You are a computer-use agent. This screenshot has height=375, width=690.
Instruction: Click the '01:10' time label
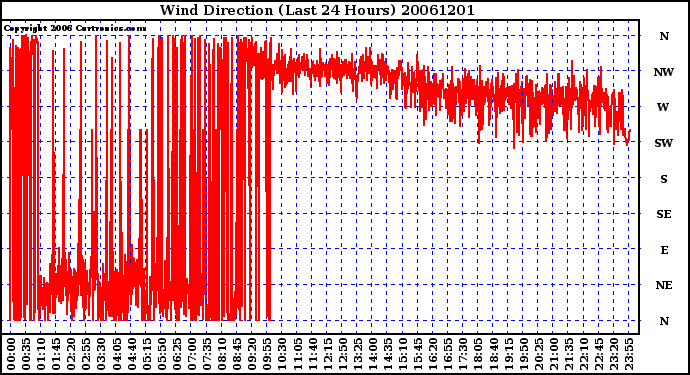[x=41, y=354]
